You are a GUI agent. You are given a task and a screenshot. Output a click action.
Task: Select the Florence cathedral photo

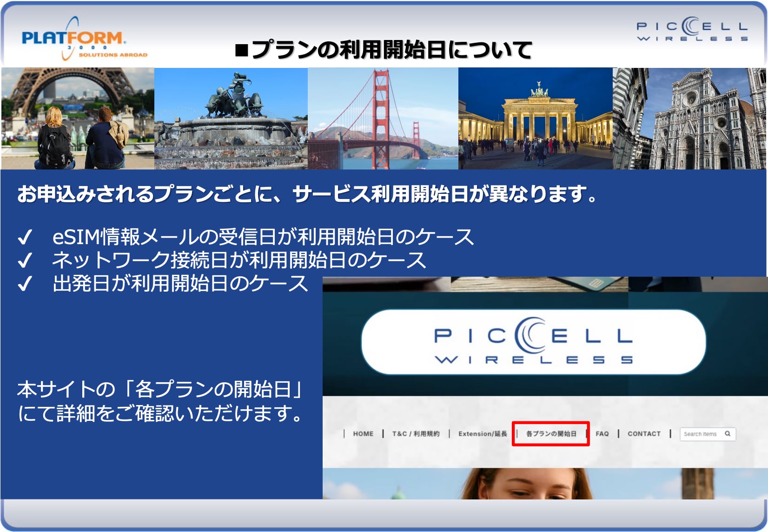click(689, 119)
